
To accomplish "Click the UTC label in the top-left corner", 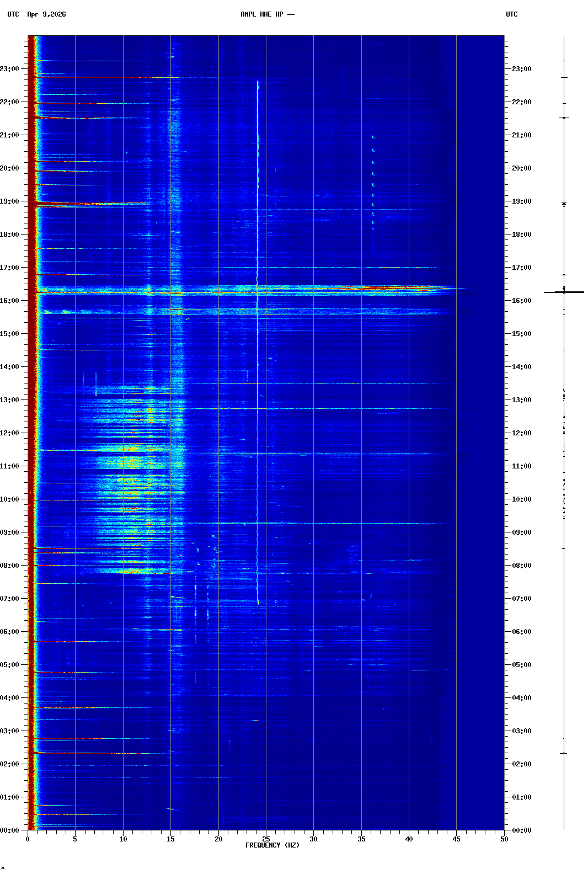I will coord(13,14).
